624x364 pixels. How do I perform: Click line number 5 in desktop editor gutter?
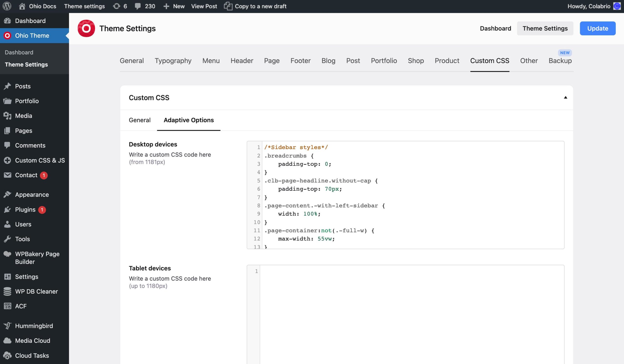point(259,181)
